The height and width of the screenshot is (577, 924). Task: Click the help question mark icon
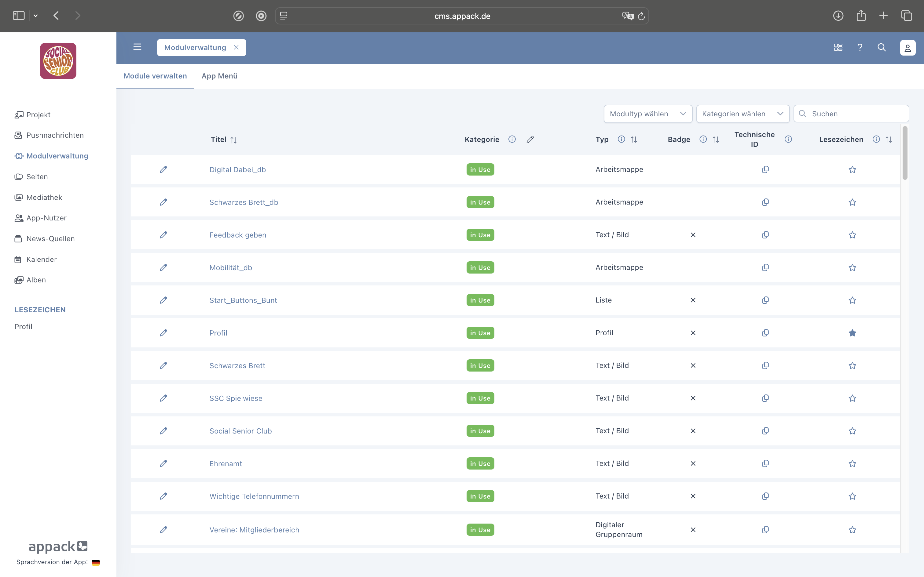click(860, 47)
